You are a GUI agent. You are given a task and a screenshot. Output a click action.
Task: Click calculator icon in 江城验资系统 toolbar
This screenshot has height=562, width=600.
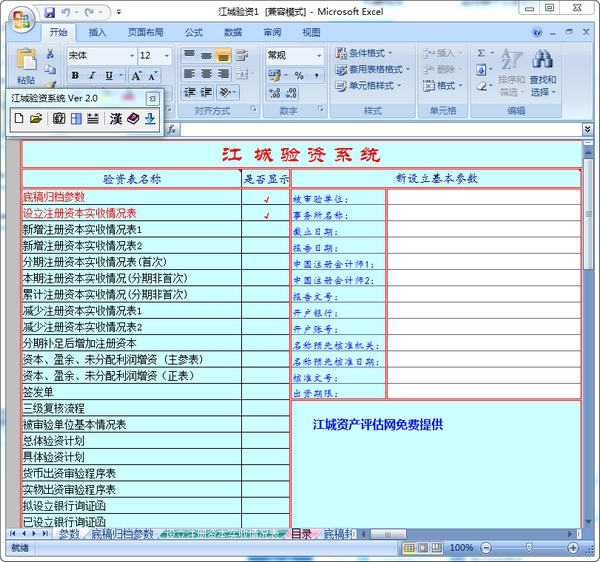59,119
